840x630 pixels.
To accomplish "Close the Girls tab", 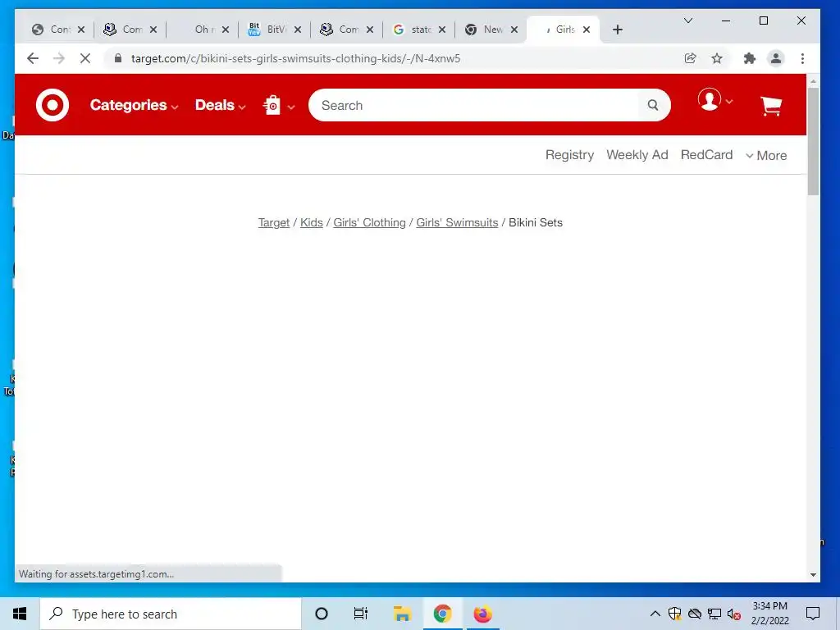I will [587, 30].
